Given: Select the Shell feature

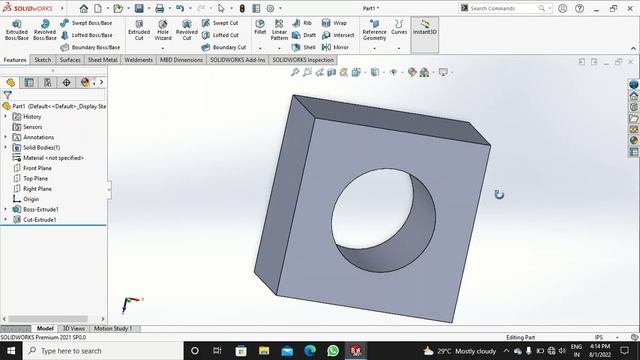Looking at the screenshot, I should point(304,47).
